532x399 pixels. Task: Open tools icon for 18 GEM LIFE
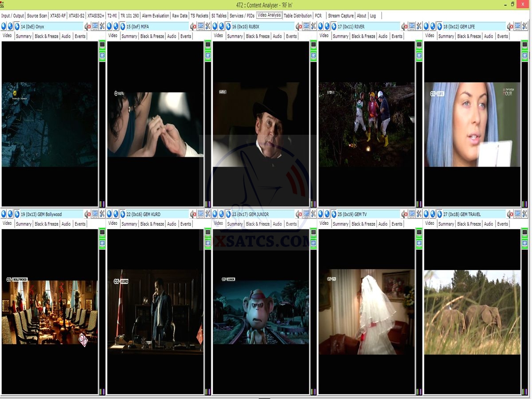[524, 27]
